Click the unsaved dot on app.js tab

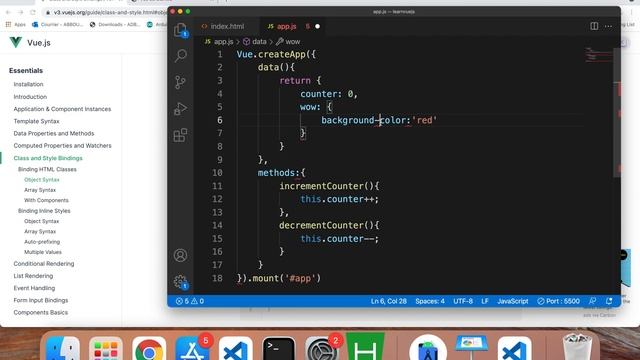click(x=318, y=26)
